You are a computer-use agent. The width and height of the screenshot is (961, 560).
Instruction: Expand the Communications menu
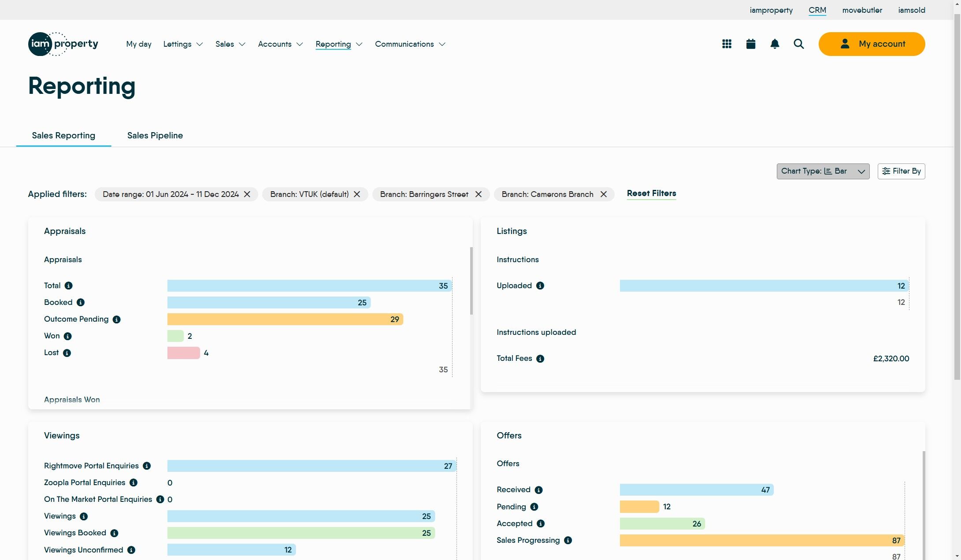click(x=410, y=44)
